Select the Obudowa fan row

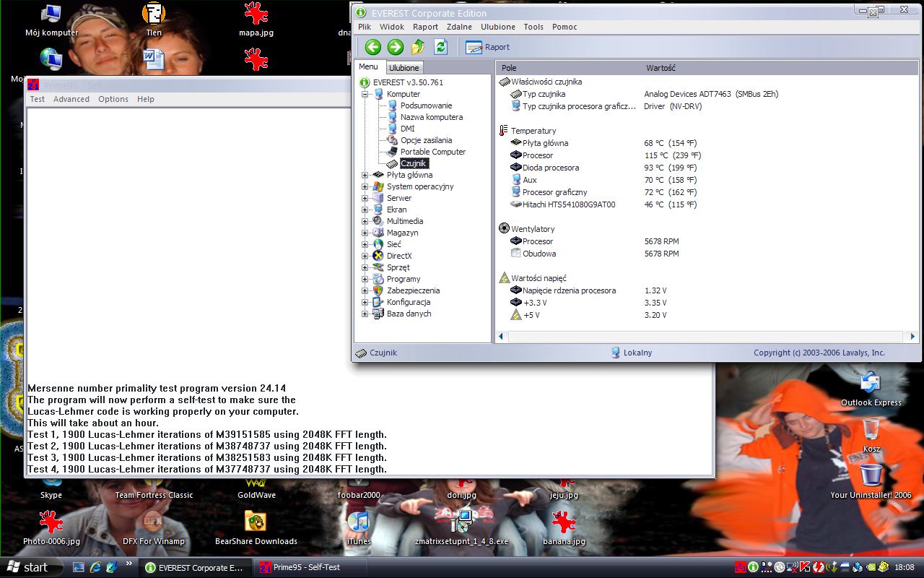[x=707, y=254]
